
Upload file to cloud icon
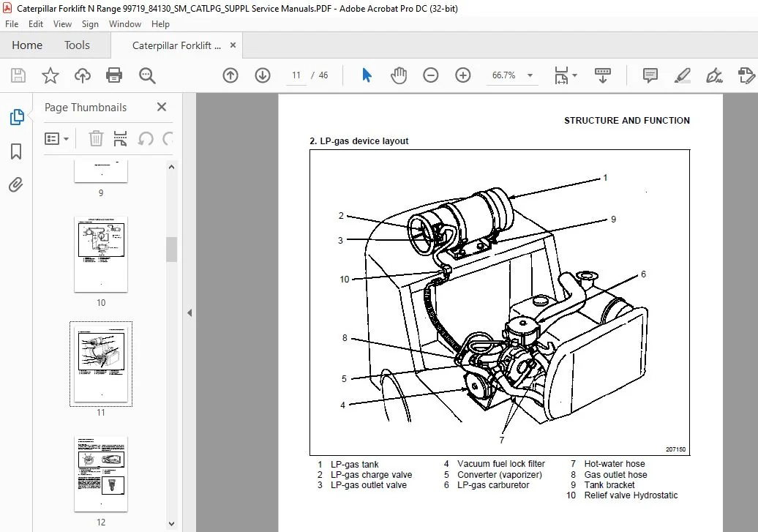point(83,75)
